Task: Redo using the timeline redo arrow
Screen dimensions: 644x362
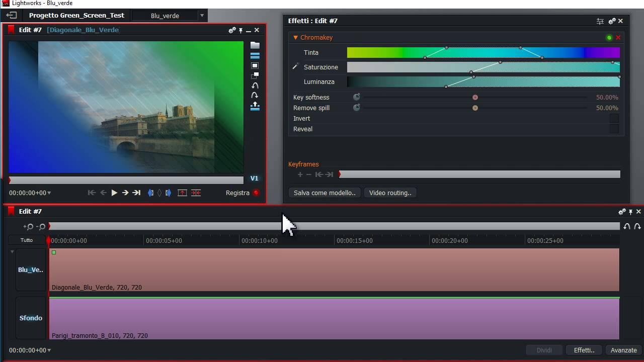Action: 637,226
